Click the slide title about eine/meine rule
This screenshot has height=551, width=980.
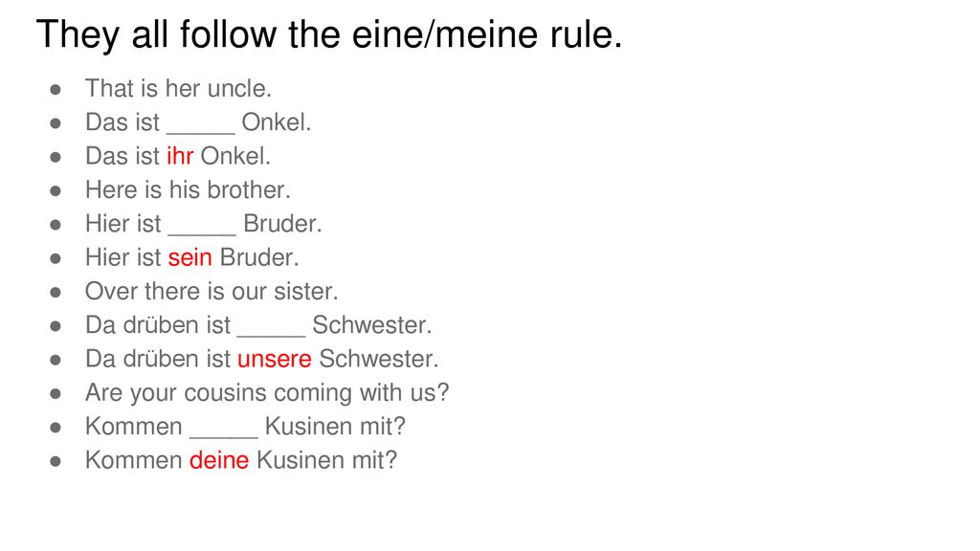point(329,34)
